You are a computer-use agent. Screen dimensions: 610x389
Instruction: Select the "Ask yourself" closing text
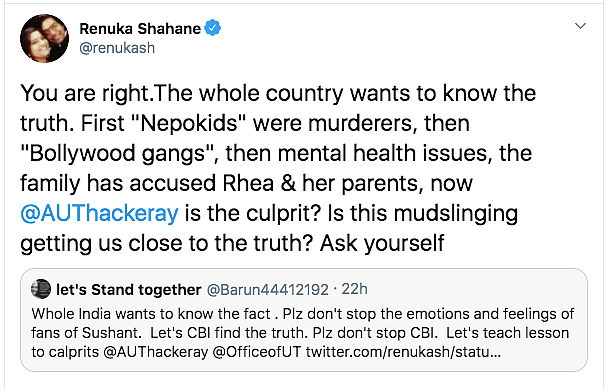click(x=382, y=244)
